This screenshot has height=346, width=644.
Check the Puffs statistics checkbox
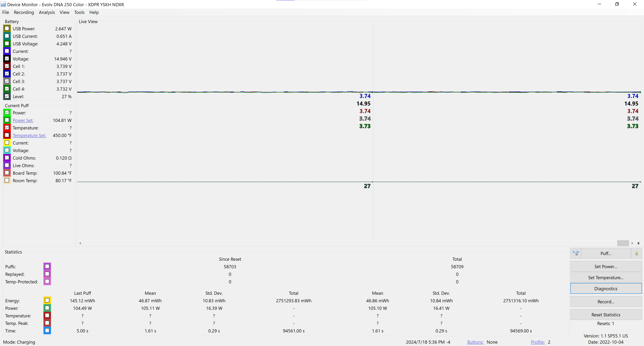(47, 266)
